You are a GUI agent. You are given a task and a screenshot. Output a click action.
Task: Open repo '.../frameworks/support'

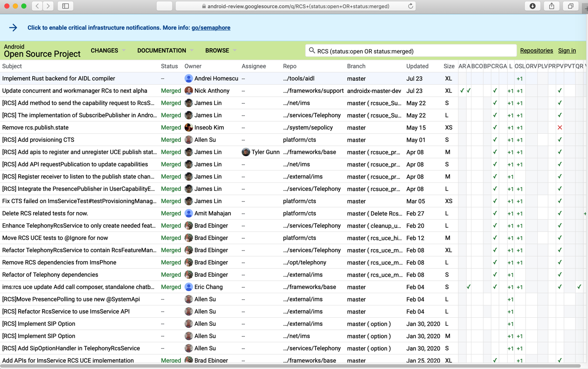[x=313, y=91]
